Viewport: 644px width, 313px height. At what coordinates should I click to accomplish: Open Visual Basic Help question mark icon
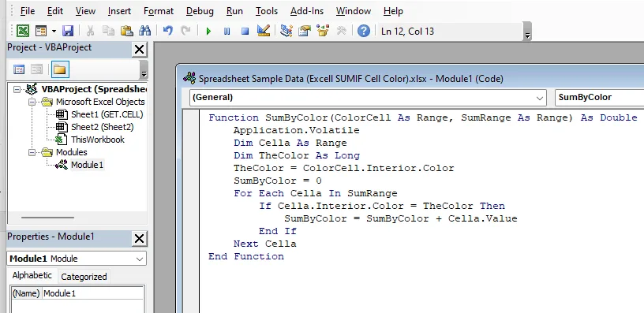tap(364, 32)
